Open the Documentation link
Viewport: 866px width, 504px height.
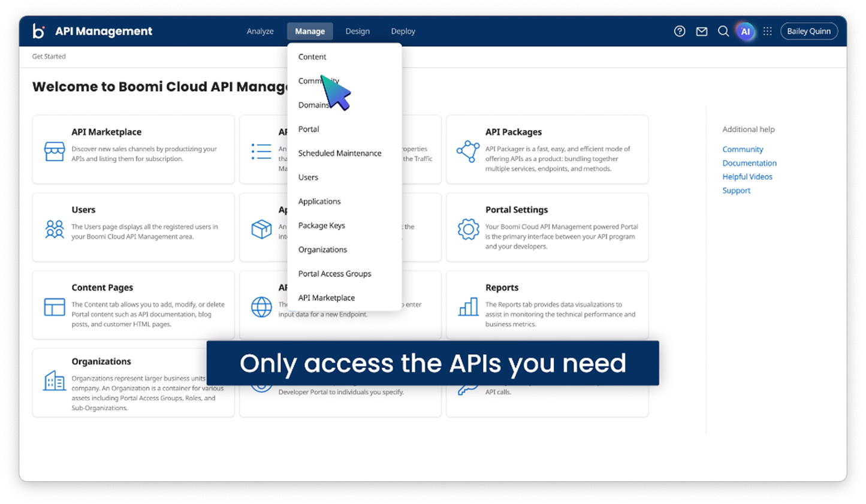(749, 162)
